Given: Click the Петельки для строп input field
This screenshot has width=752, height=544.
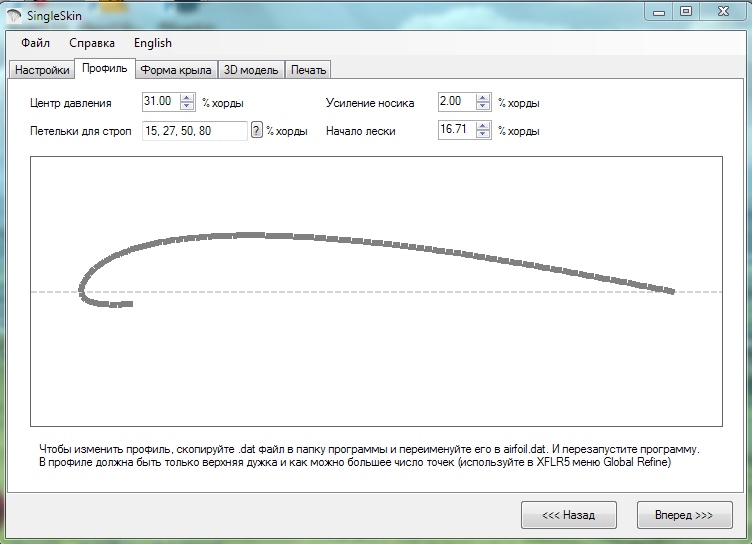Looking at the screenshot, I should point(194,131).
